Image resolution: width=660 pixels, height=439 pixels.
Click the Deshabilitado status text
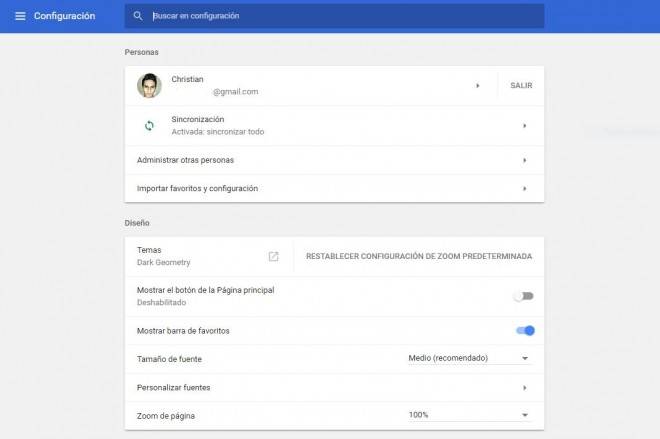tap(161, 303)
